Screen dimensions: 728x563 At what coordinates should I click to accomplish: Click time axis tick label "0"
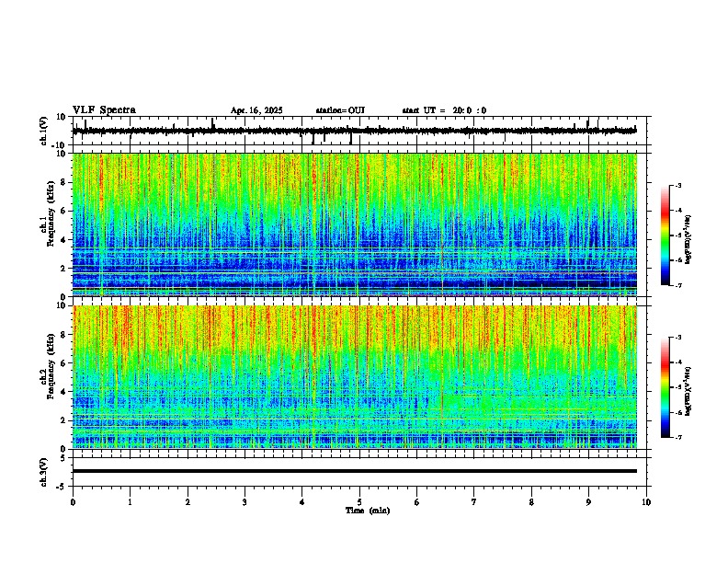click(x=73, y=502)
